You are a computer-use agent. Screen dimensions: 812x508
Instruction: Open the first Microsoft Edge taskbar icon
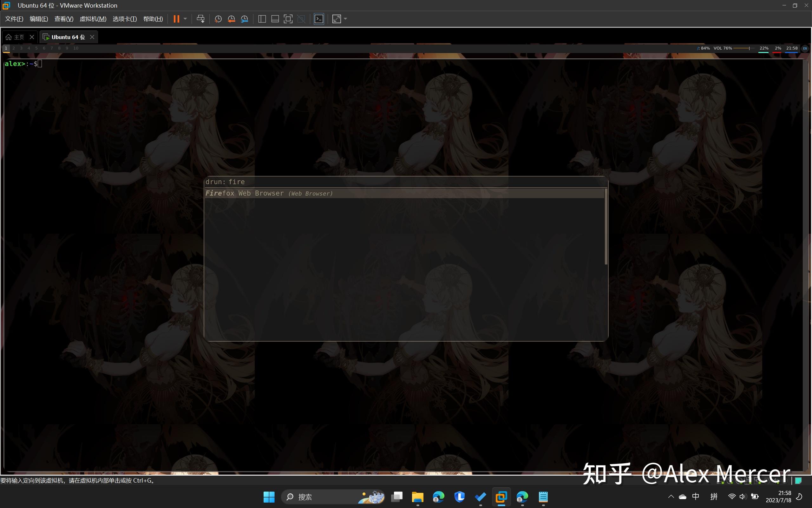pyautogui.click(x=439, y=497)
